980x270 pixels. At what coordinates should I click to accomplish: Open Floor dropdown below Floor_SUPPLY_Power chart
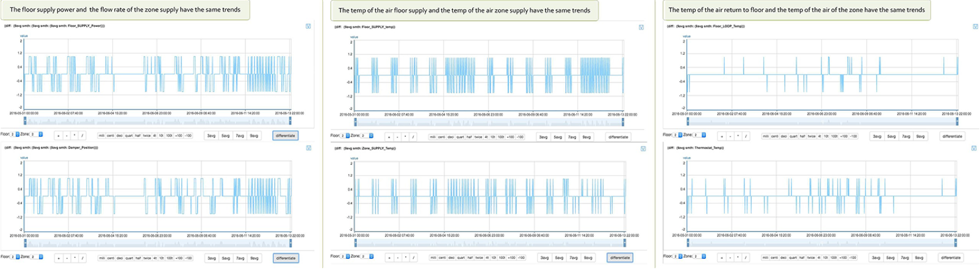point(18,134)
